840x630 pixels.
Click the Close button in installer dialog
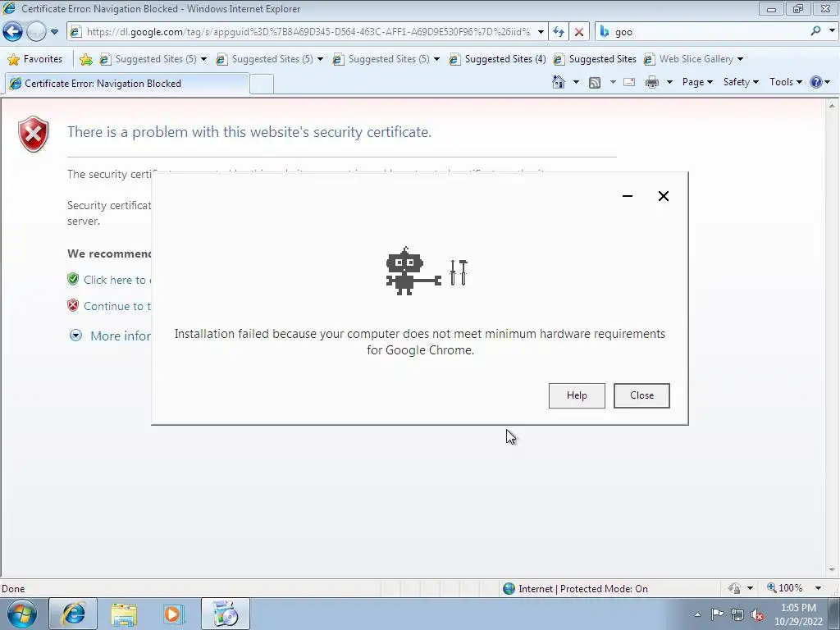pos(641,395)
